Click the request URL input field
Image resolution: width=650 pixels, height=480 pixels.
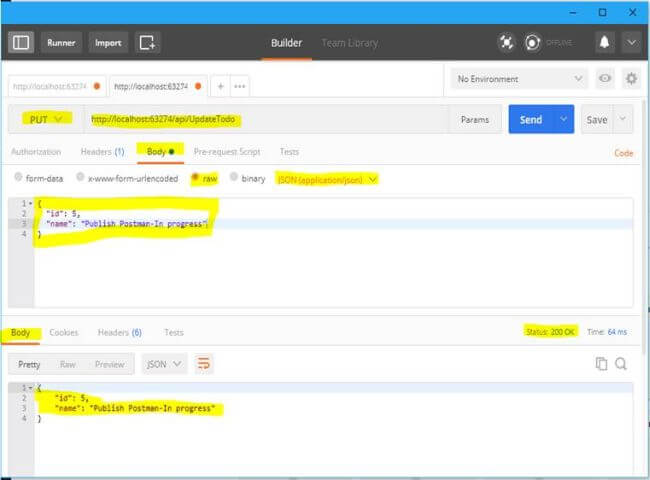click(266, 119)
